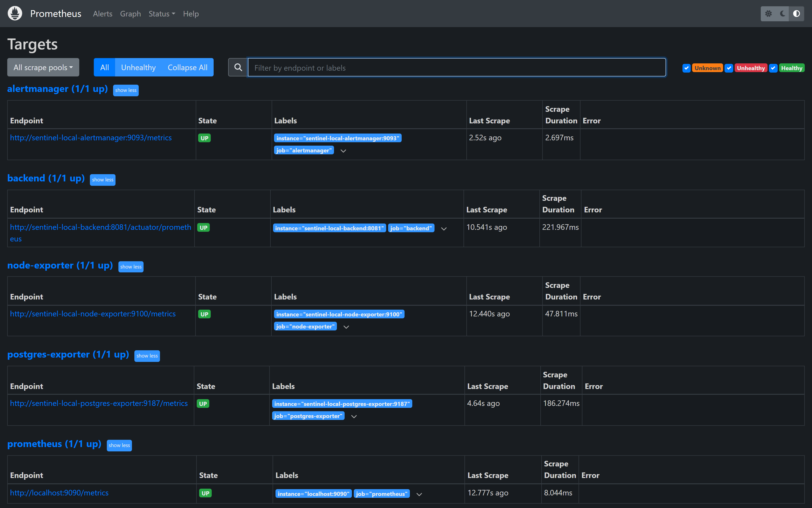The height and width of the screenshot is (508, 812).
Task: Collapse the node-exporter pool heading
Action: (60, 265)
